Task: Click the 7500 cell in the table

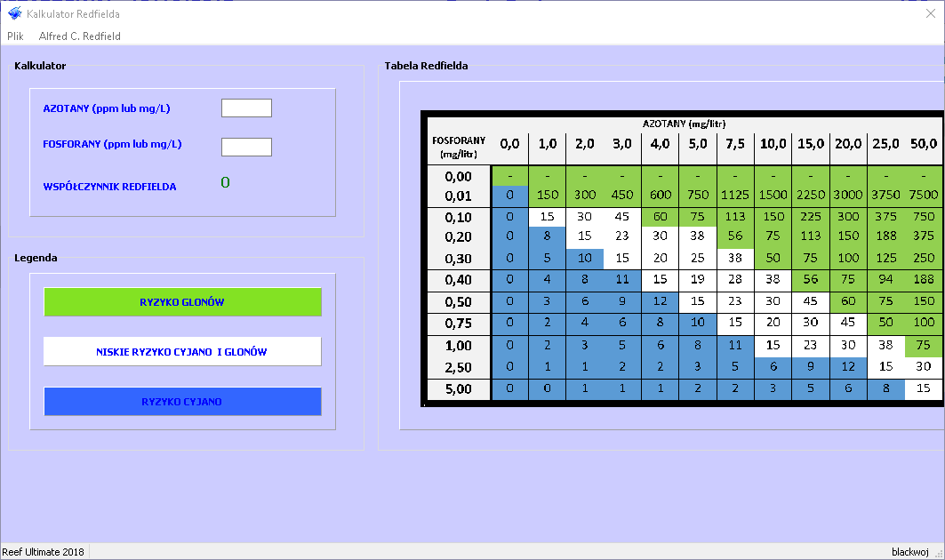Action: [x=924, y=196]
